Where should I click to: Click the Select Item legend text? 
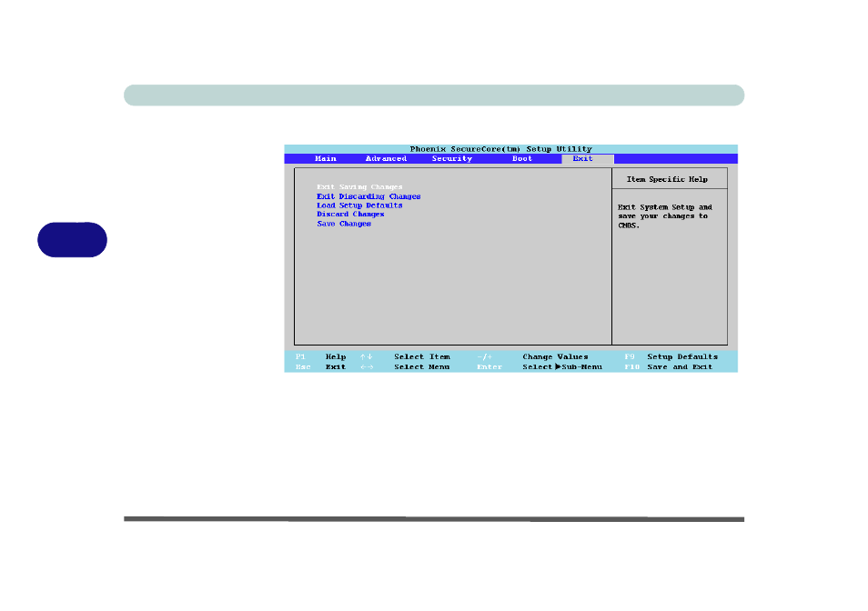tap(422, 356)
